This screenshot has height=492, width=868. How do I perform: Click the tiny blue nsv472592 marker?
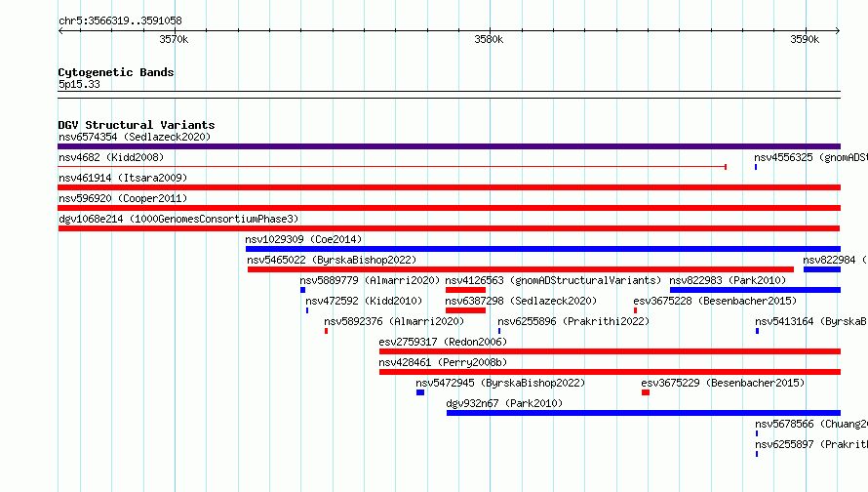[x=307, y=310]
